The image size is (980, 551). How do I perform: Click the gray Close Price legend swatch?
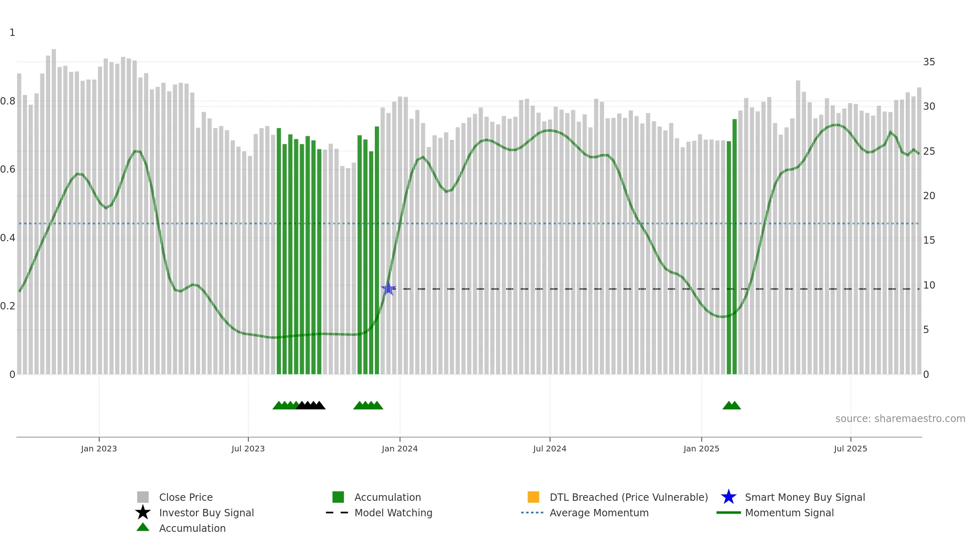pyautogui.click(x=143, y=497)
